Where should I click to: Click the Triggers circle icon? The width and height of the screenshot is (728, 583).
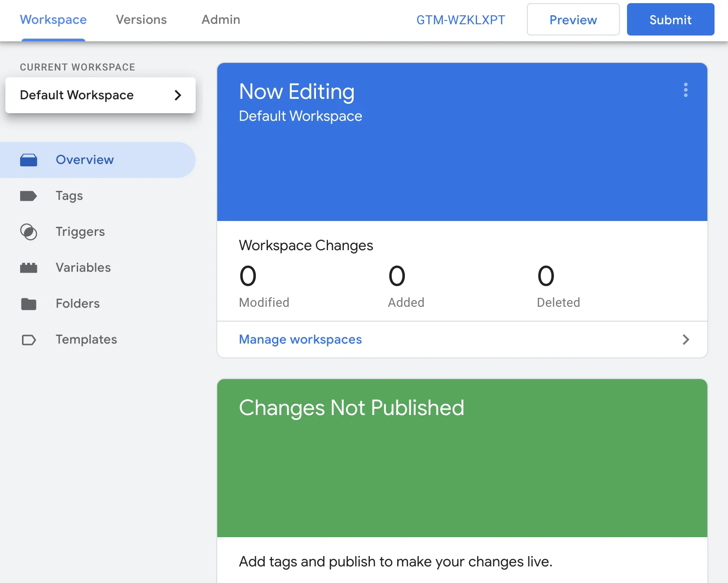[29, 232]
